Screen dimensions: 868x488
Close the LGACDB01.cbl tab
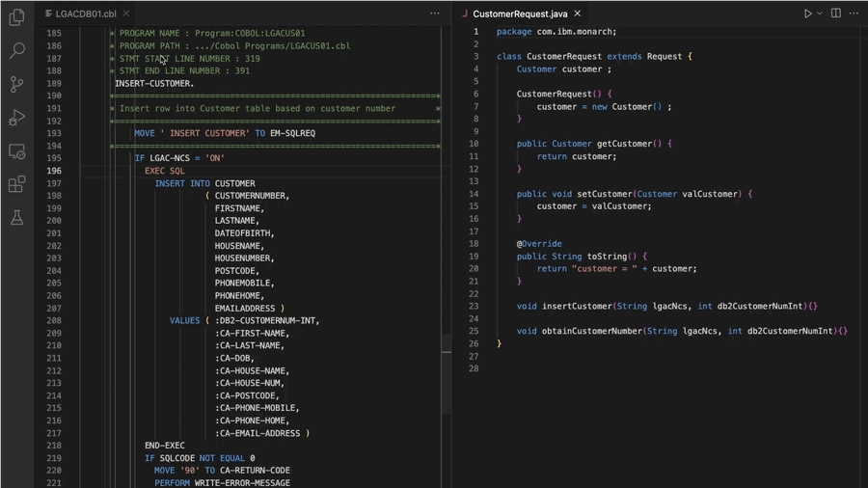coord(126,14)
